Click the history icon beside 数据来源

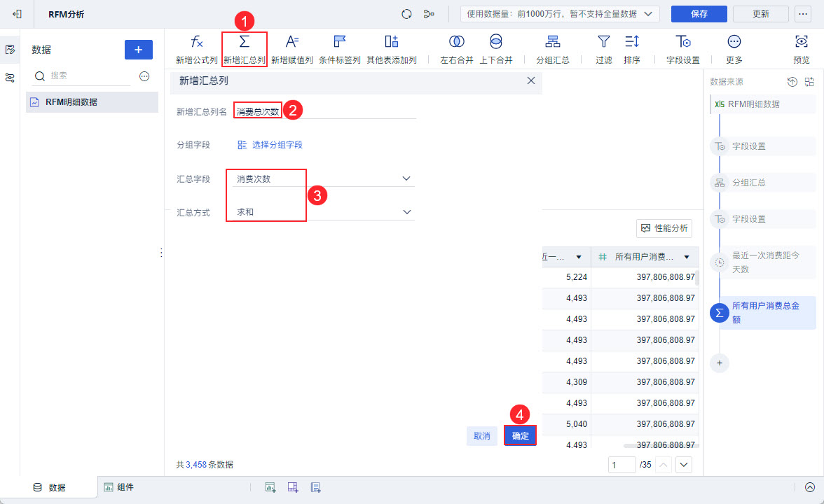pos(792,81)
